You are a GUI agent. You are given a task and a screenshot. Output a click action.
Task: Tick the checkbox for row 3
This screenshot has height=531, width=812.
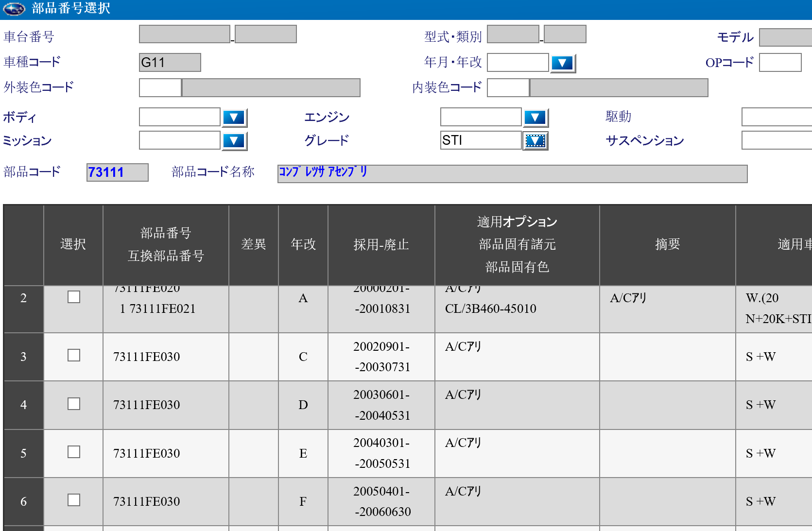point(74,355)
